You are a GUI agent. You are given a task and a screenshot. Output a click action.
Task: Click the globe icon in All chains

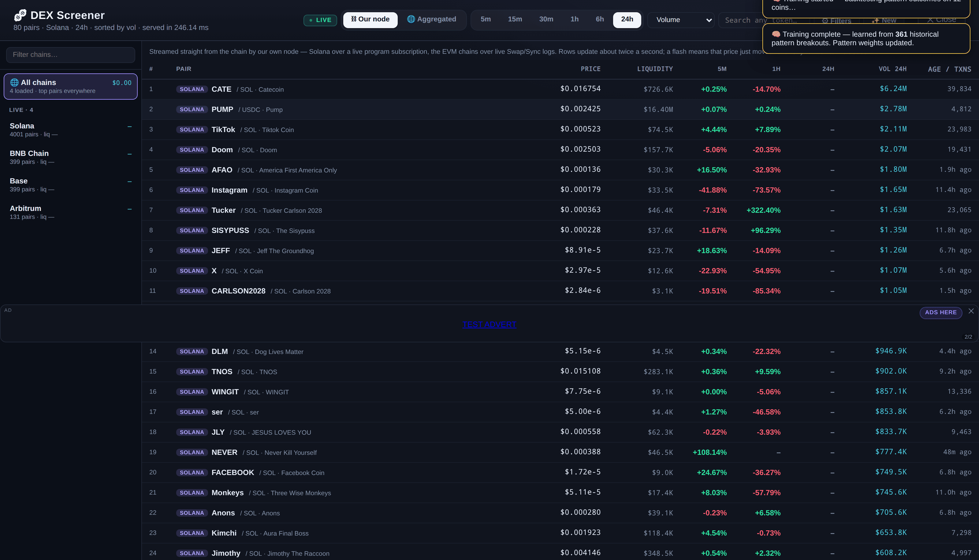pyautogui.click(x=14, y=82)
